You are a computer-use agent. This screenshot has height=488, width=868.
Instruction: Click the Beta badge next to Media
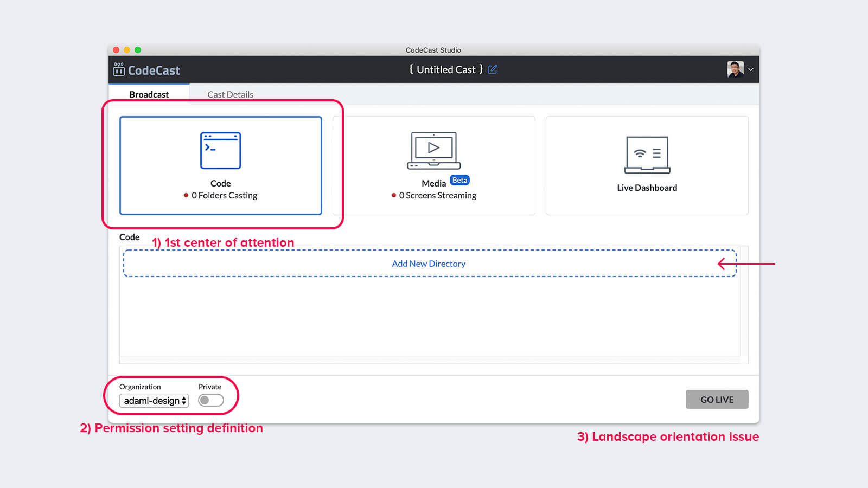[459, 181]
